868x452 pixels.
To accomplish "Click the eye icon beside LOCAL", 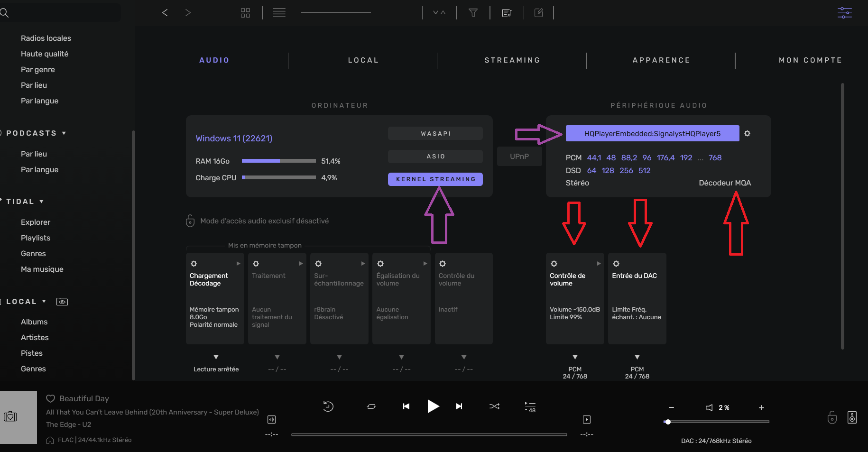I will pyautogui.click(x=62, y=302).
